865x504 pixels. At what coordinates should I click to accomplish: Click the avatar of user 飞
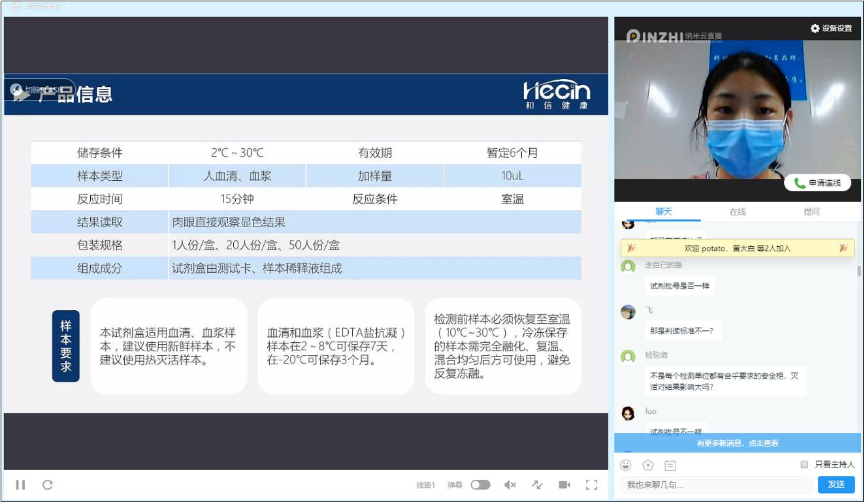pyautogui.click(x=628, y=311)
